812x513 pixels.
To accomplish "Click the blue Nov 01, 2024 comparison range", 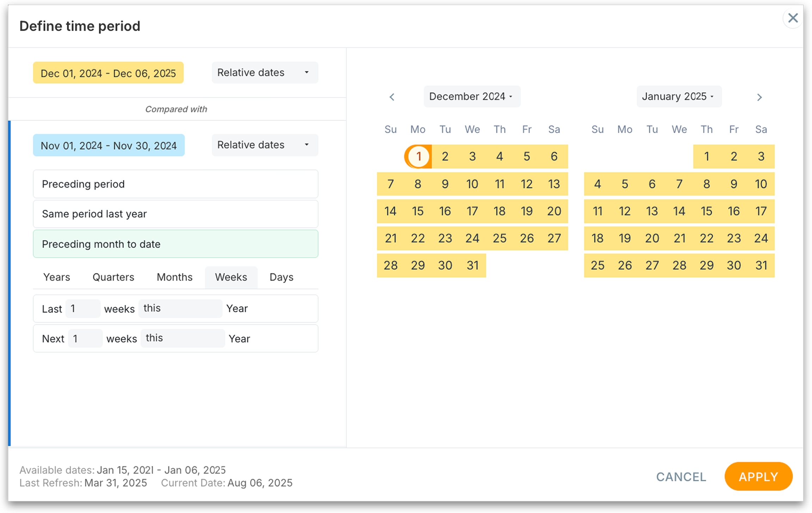I will click(x=109, y=145).
